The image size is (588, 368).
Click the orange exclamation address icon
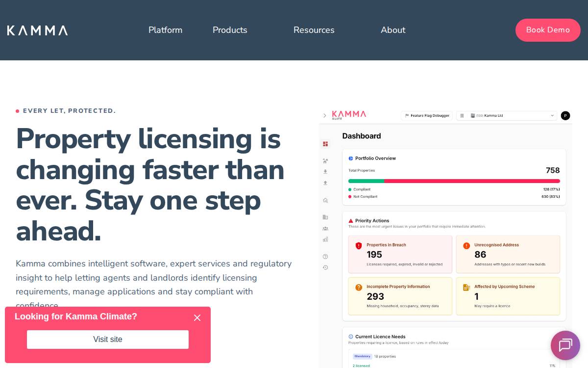coord(466,245)
